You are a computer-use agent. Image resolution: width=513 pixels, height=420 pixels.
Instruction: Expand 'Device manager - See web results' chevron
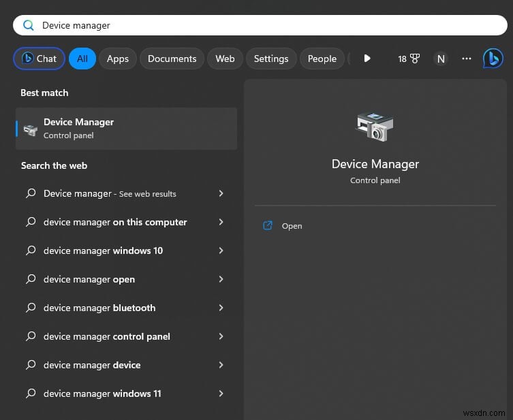coord(221,193)
